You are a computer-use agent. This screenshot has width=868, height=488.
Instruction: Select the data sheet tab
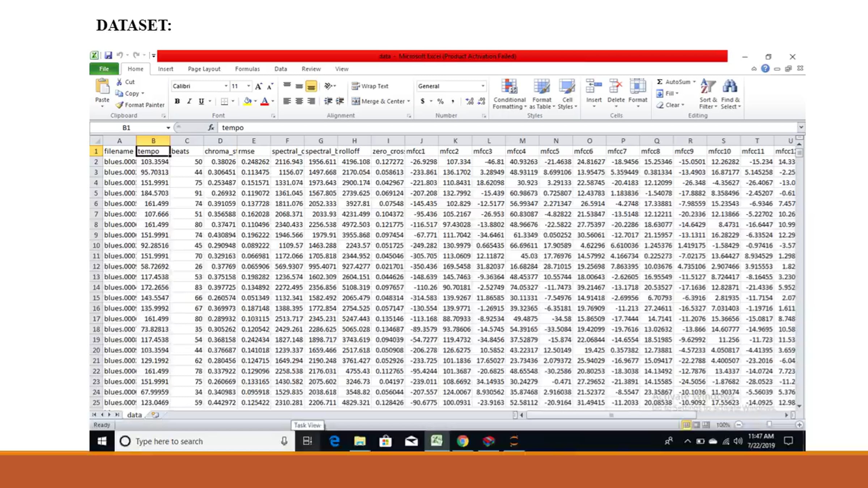coord(134,415)
